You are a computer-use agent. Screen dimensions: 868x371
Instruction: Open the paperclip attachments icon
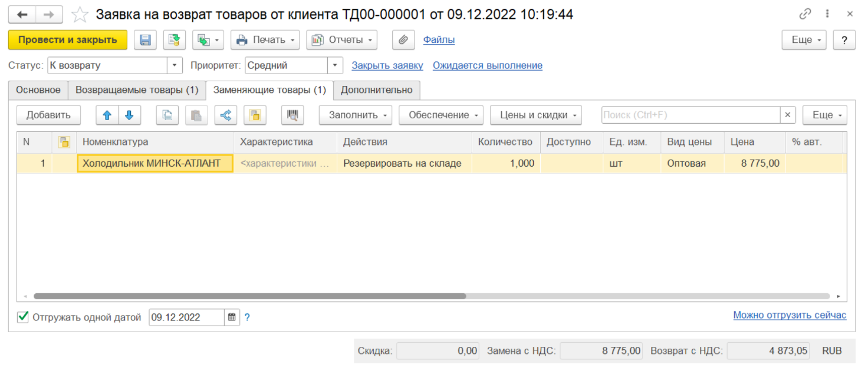pos(403,40)
